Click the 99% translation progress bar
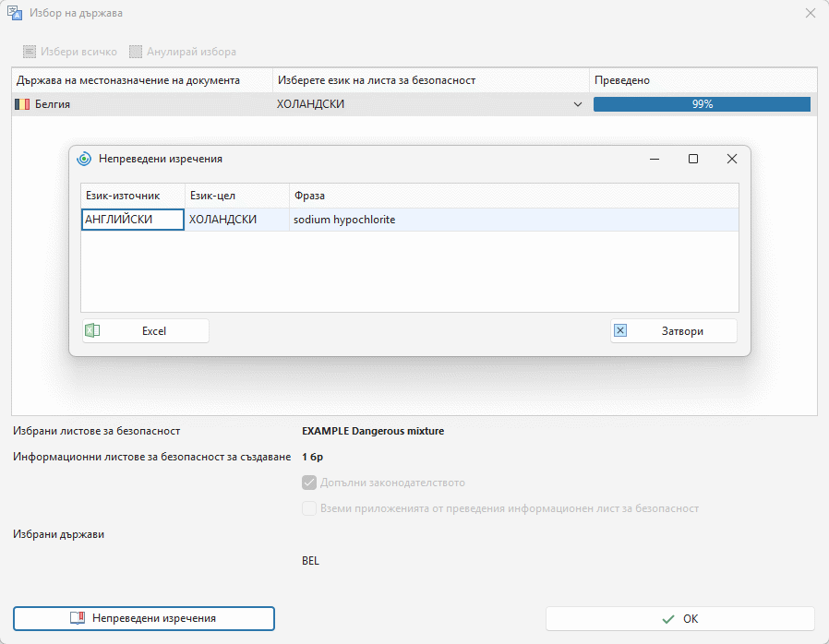Viewport: 829px width, 644px height. click(x=703, y=104)
